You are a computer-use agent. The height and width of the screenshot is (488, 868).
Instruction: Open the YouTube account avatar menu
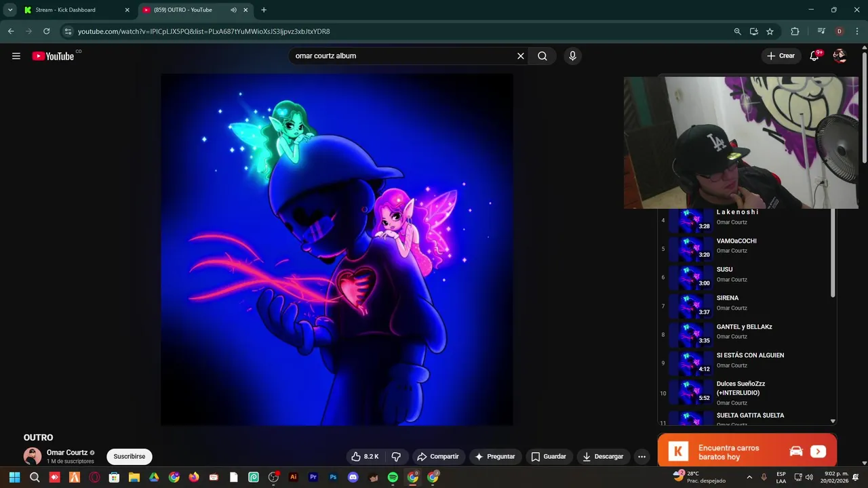click(x=840, y=56)
